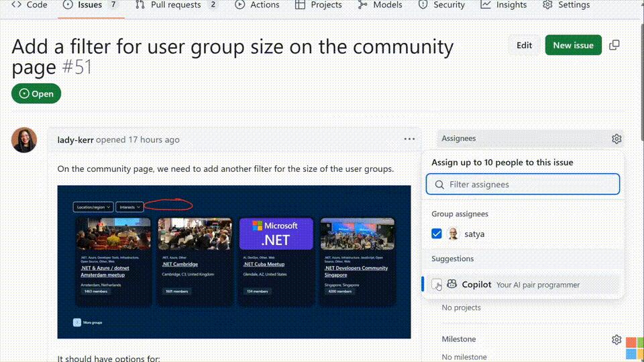Check the Copilot assignee checkbox
Image resolution: width=644 pixels, height=362 pixels.
coord(437,285)
